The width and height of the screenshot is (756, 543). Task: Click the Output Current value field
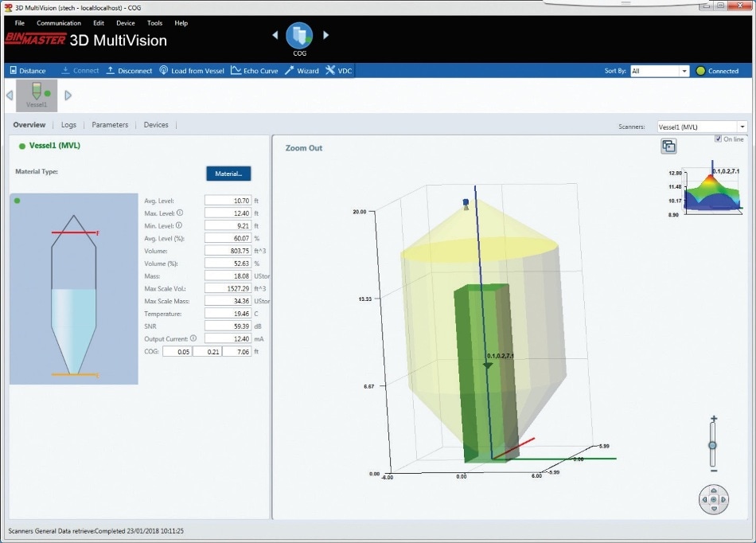pos(228,338)
